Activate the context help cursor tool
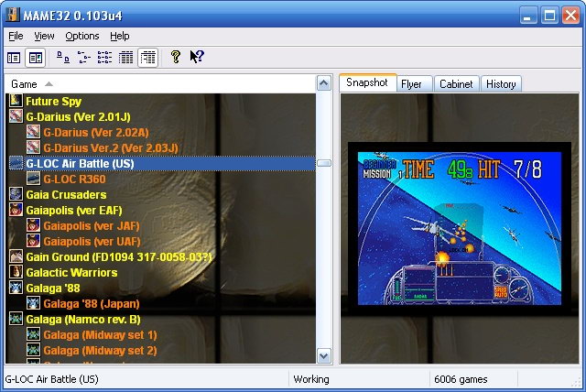 (x=197, y=57)
